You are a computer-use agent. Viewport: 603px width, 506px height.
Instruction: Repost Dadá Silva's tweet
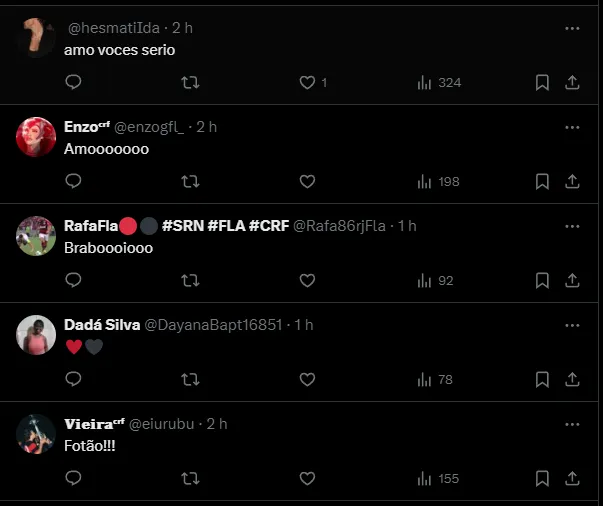pyautogui.click(x=190, y=379)
